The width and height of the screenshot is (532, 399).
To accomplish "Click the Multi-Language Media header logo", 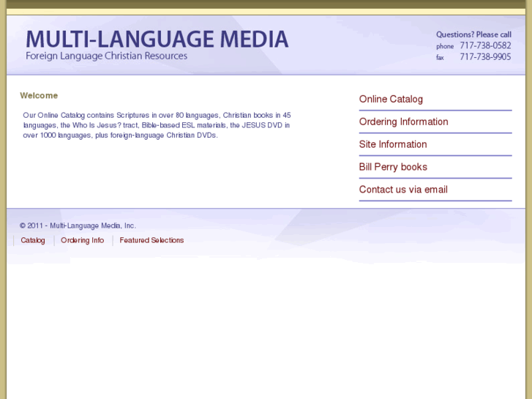I will pyautogui.click(x=157, y=39).
